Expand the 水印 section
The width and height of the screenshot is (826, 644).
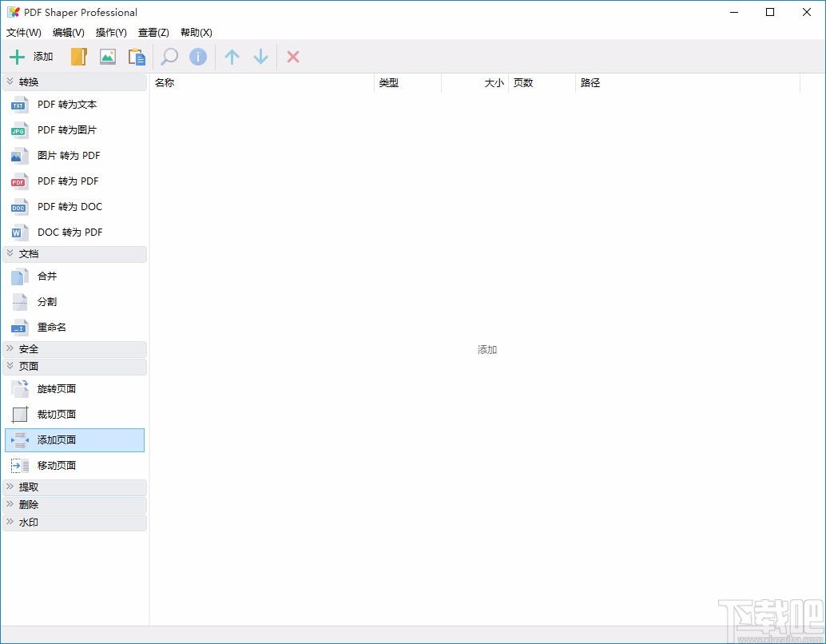pos(29,522)
